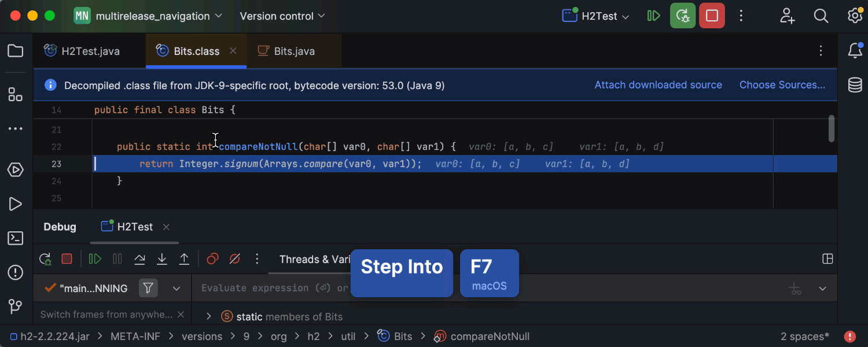Expand the thread selector chevron beside main
The width and height of the screenshot is (868, 347).
click(177, 288)
